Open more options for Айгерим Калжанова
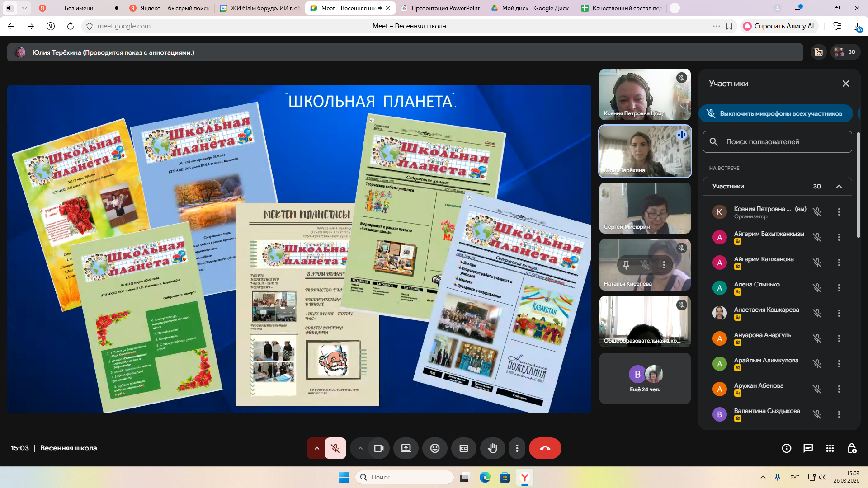The width and height of the screenshot is (868, 488). pyautogui.click(x=839, y=263)
